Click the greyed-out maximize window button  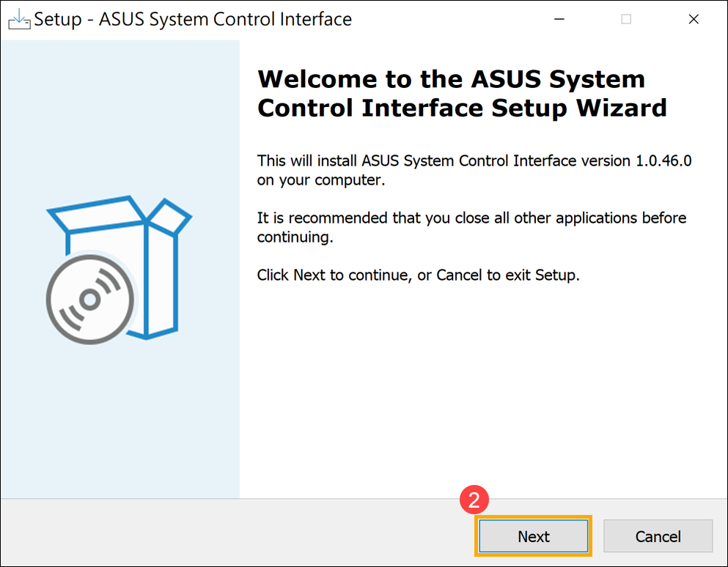coord(626,20)
